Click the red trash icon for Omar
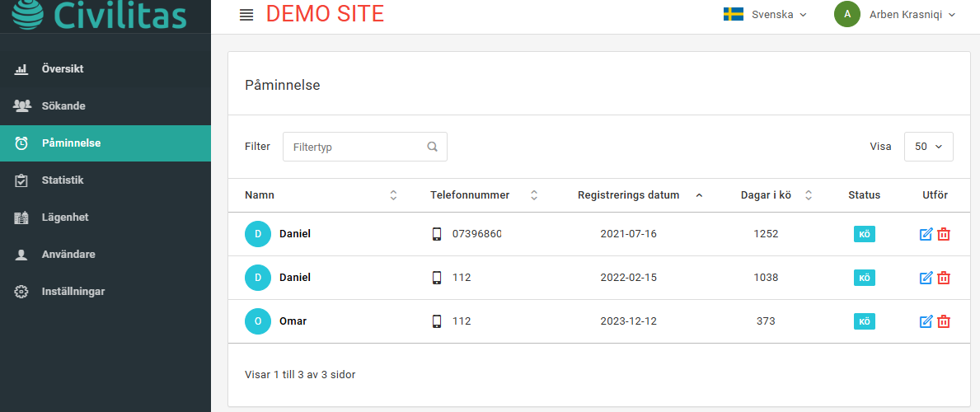Viewport: 980px width, 412px height. pyautogui.click(x=944, y=321)
